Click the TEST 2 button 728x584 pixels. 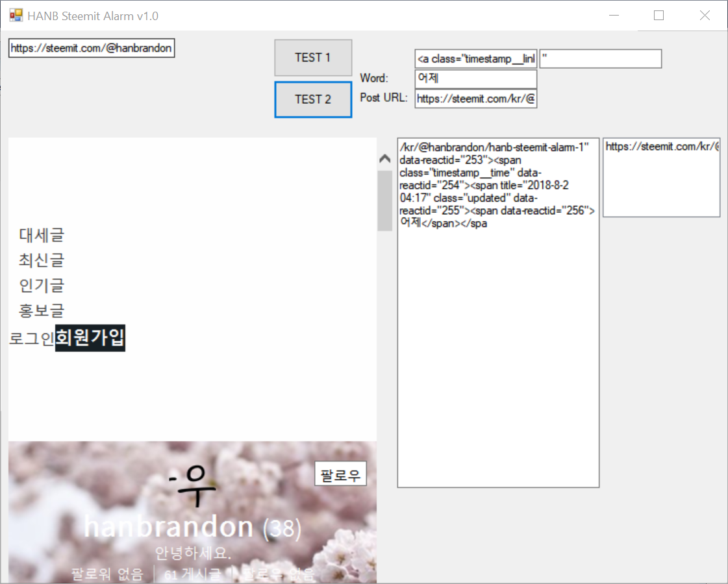coord(313,99)
